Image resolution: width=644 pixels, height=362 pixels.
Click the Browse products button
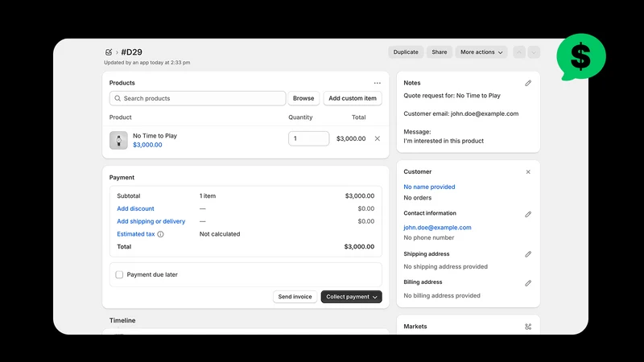(303, 98)
